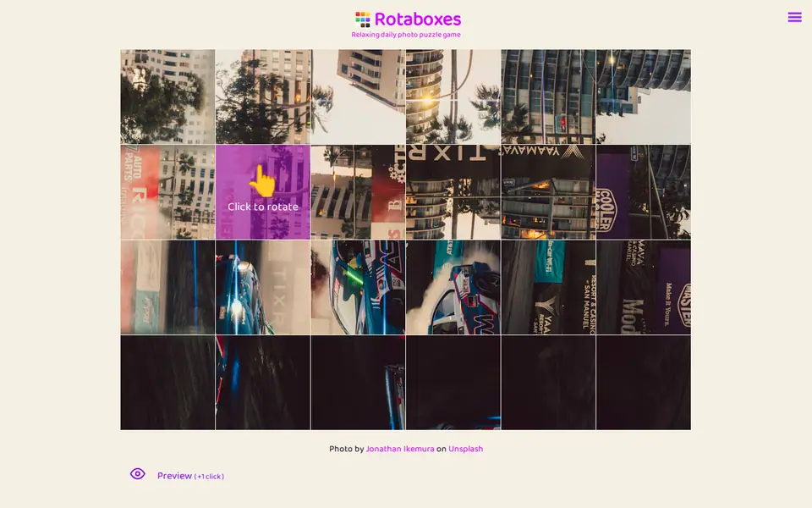Rotate the dark tile with upside-down TIXR letters
The height and width of the screenshot is (508, 812).
click(453, 192)
